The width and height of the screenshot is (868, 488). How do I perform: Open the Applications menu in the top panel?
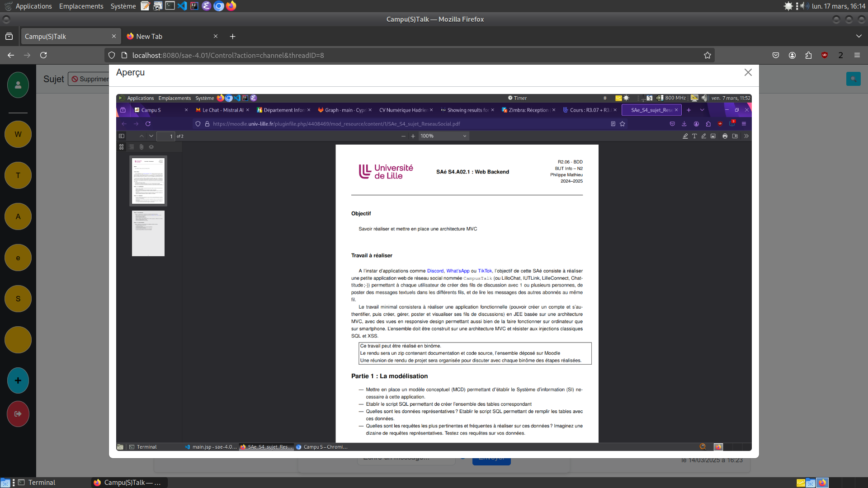[33, 6]
